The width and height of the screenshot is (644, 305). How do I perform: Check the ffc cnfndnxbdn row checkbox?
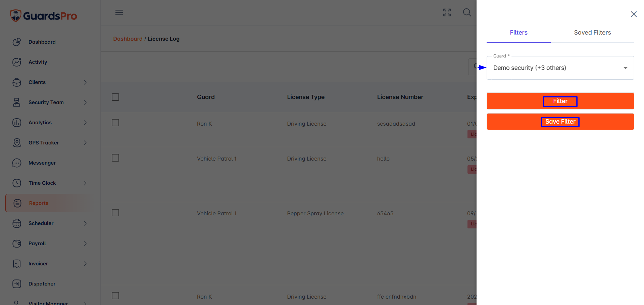click(115, 296)
